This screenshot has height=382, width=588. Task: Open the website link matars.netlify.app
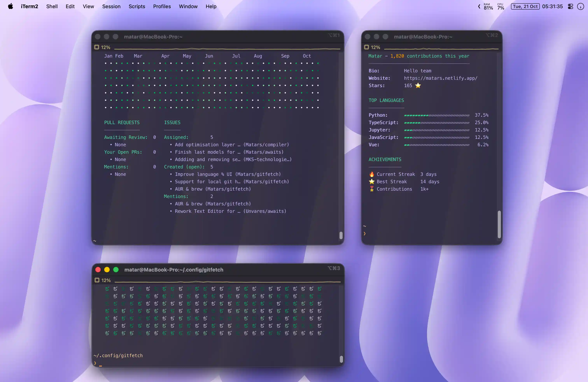click(x=440, y=78)
